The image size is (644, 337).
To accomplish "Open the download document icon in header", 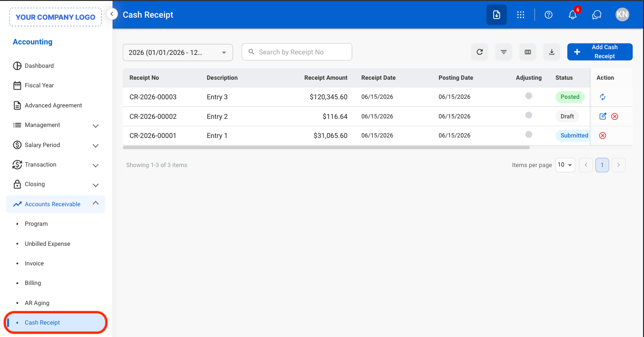I will pos(497,15).
